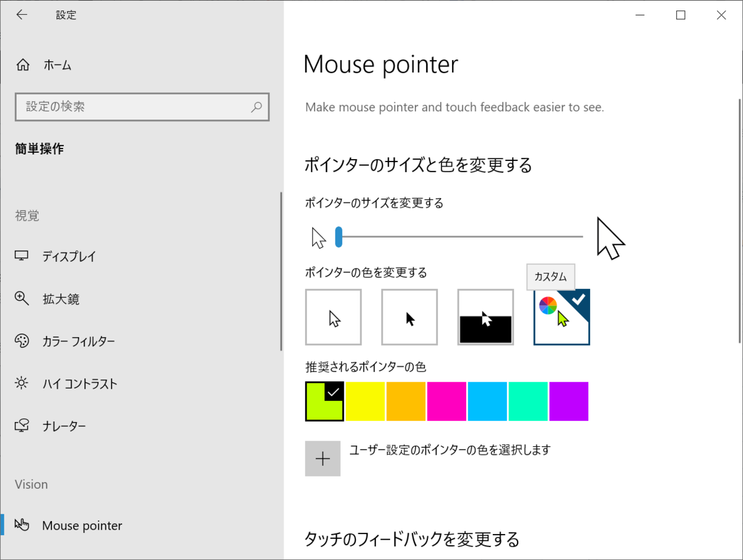Click the small cursor icon left of the slider
The image size is (743, 560).
point(318,238)
